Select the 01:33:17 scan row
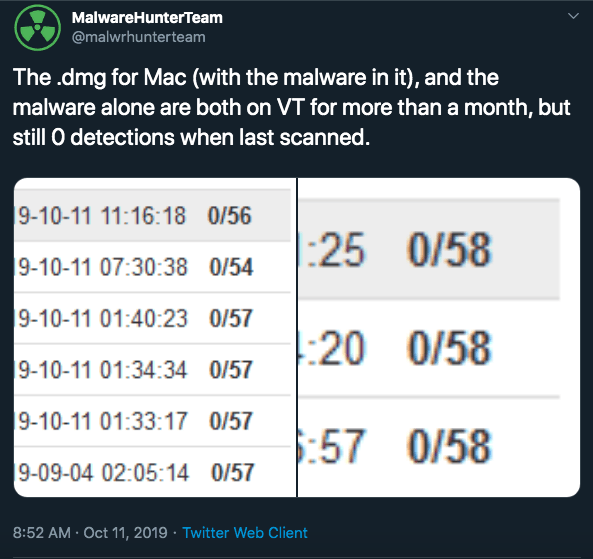This screenshot has width=593, height=559. [x=152, y=421]
